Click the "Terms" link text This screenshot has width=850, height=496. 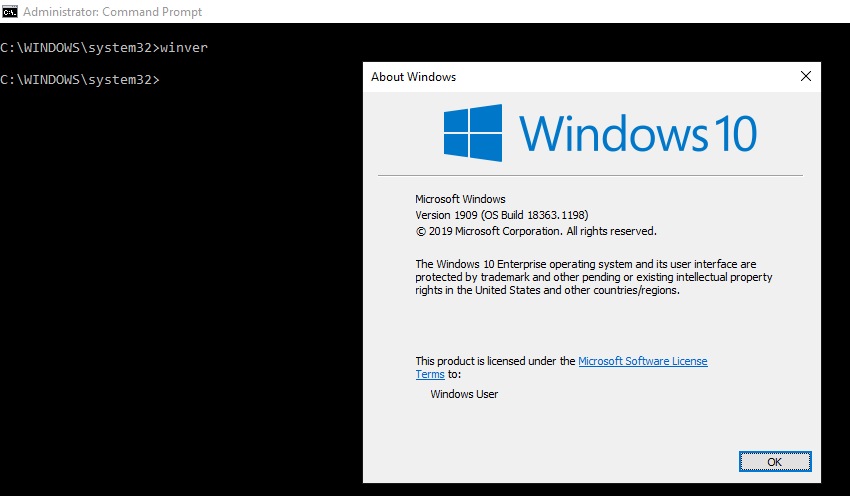(429, 374)
